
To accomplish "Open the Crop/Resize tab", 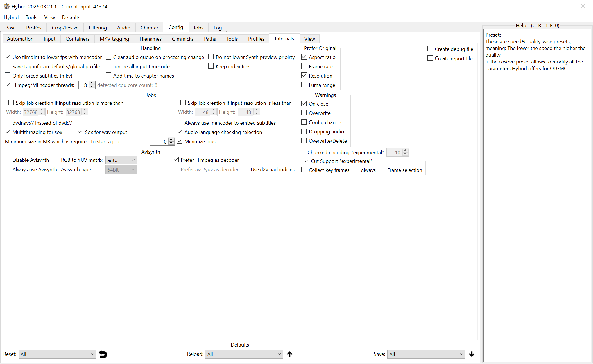I will click(65, 28).
